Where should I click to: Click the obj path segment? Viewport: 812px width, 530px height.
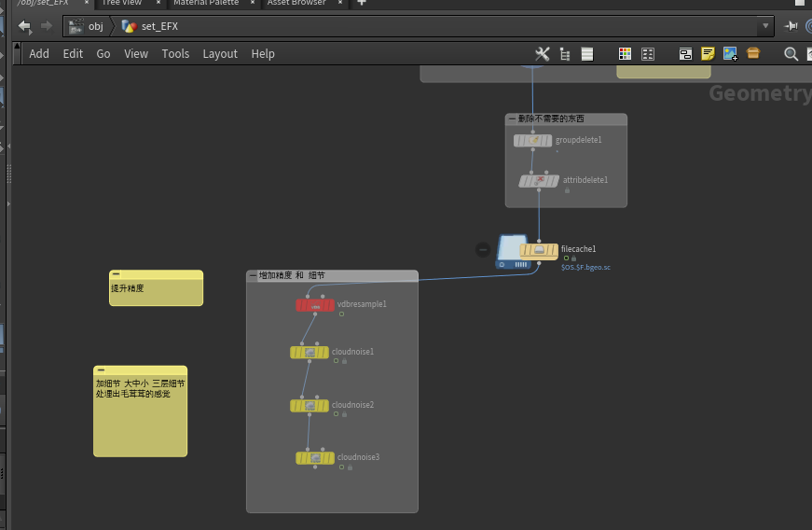point(87,26)
